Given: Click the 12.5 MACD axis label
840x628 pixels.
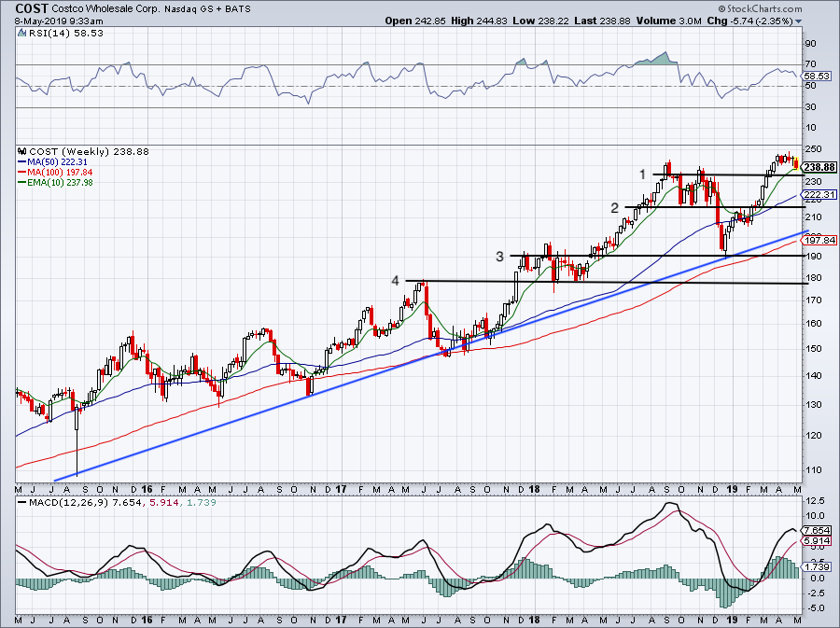Looking at the screenshot, I should 814,501.
